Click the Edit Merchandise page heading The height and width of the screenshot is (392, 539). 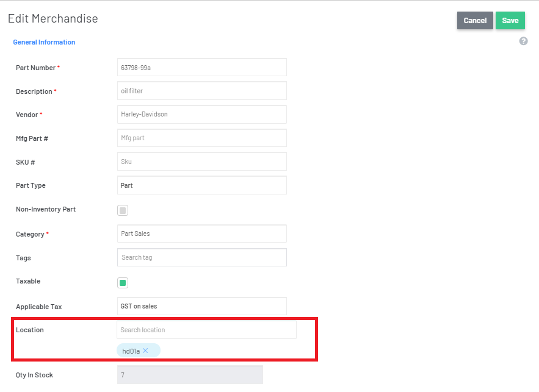tap(53, 18)
